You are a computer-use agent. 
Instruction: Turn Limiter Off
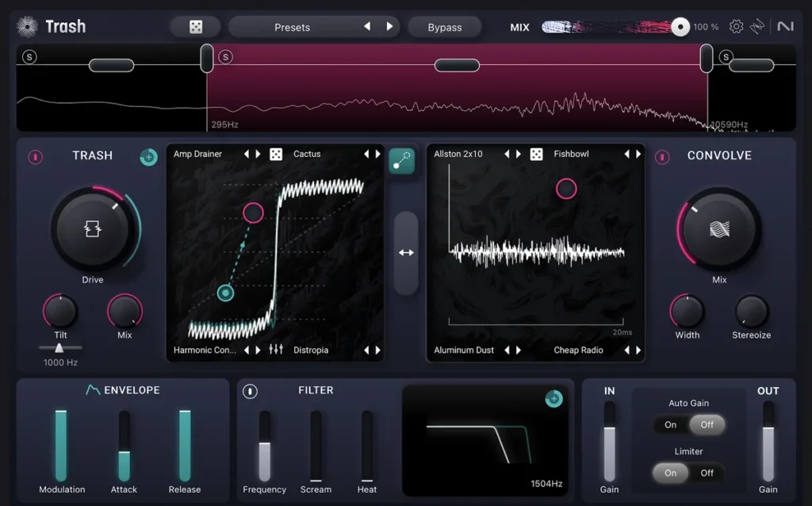(x=707, y=473)
